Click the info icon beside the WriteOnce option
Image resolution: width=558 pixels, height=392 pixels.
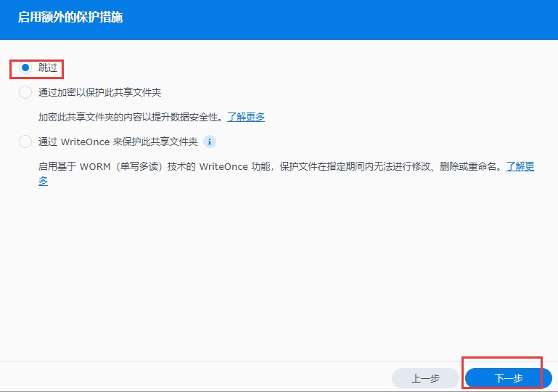(210, 142)
